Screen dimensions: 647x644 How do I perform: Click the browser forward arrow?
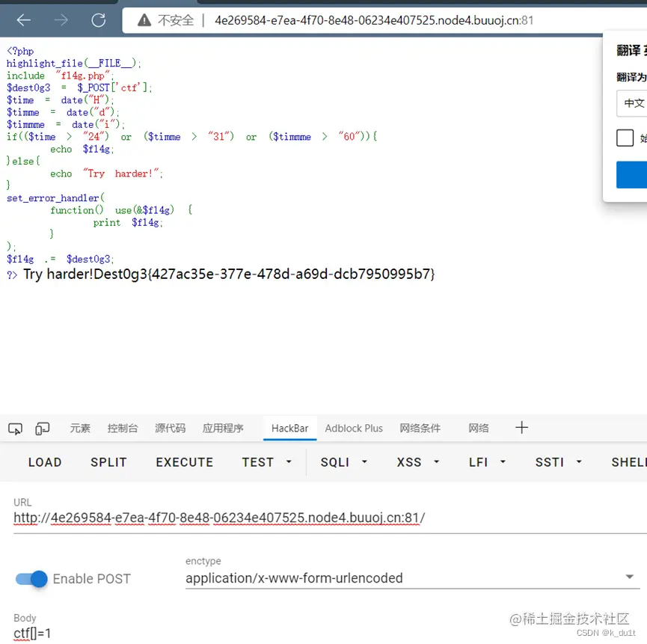[61, 19]
